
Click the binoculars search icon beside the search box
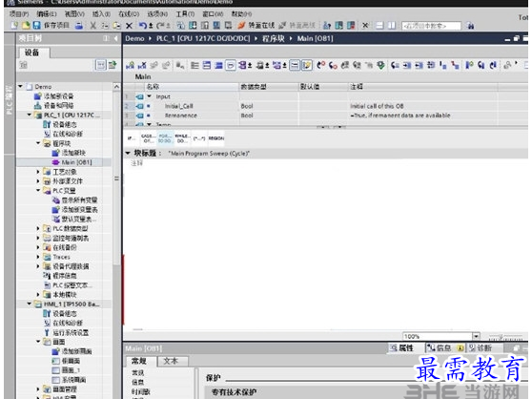pos(470,26)
